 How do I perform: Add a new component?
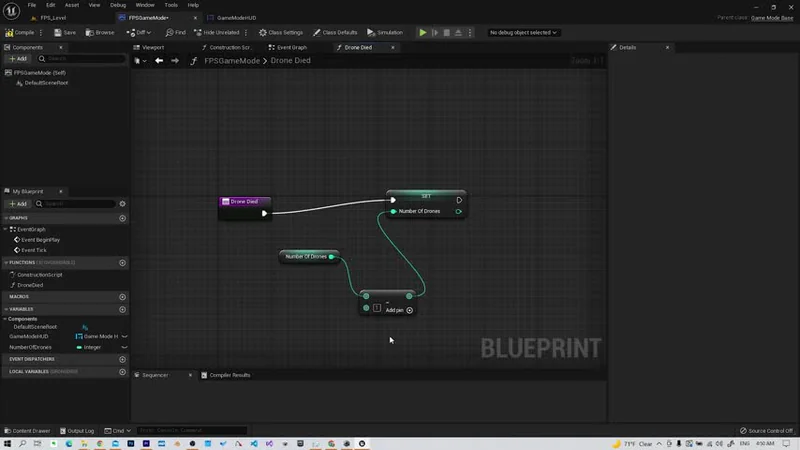click(18, 59)
